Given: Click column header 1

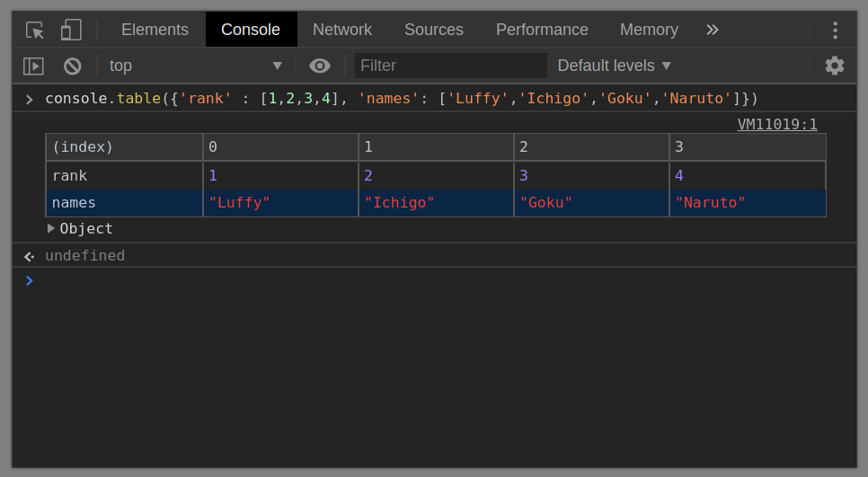Looking at the screenshot, I should pyautogui.click(x=436, y=147).
